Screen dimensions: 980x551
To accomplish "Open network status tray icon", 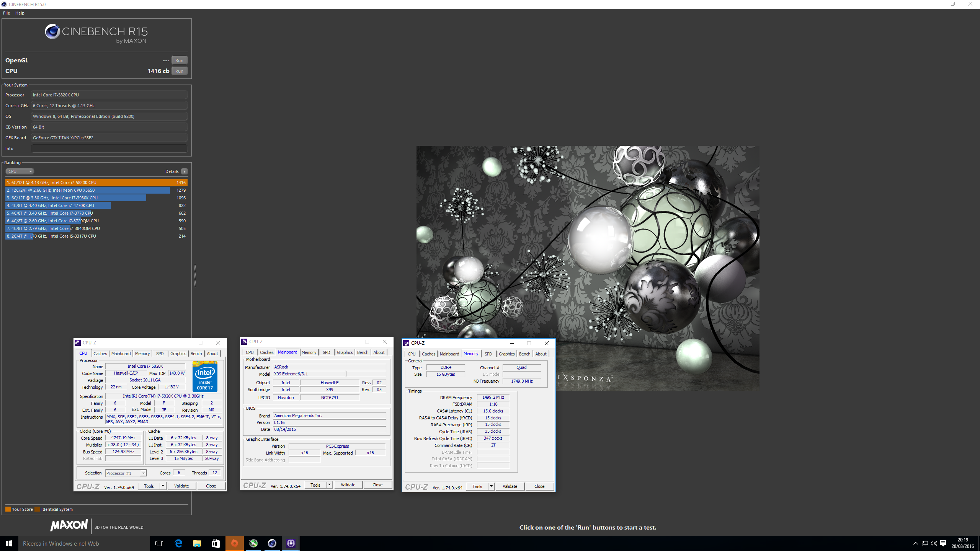I will pyautogui.click(x=924, y=543).
